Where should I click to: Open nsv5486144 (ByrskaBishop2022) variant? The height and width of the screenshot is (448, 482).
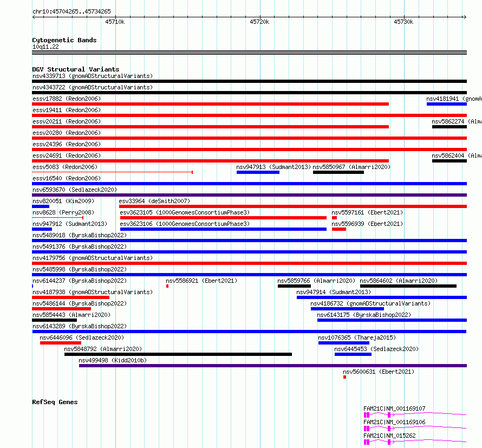tap(80, 303)
